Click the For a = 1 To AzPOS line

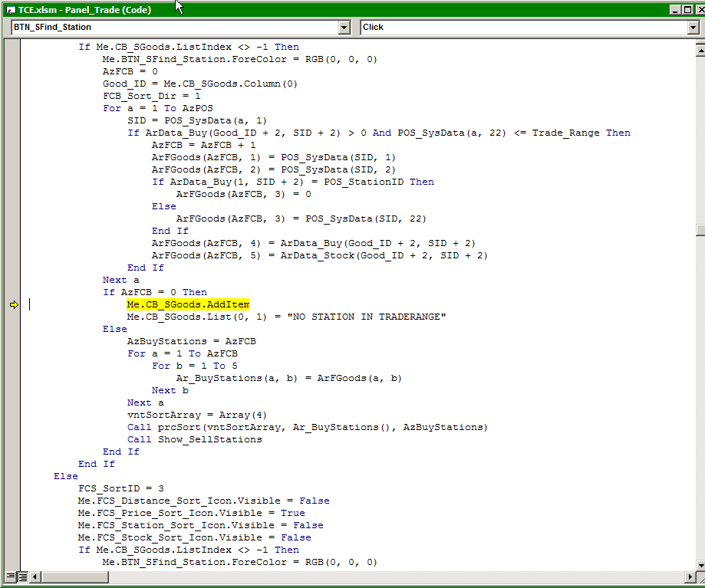[158, 108]
